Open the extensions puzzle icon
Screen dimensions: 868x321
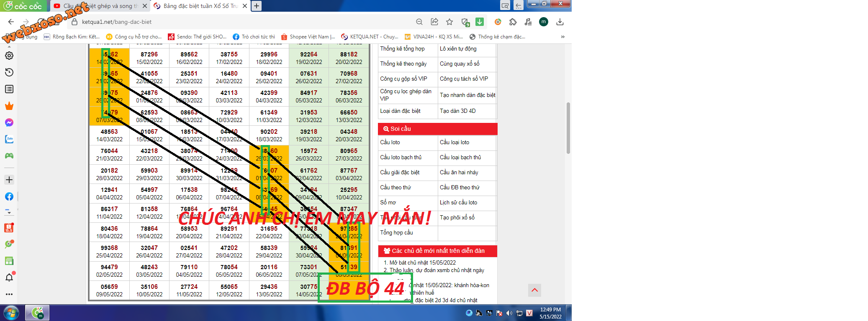[x=513, y=22]
